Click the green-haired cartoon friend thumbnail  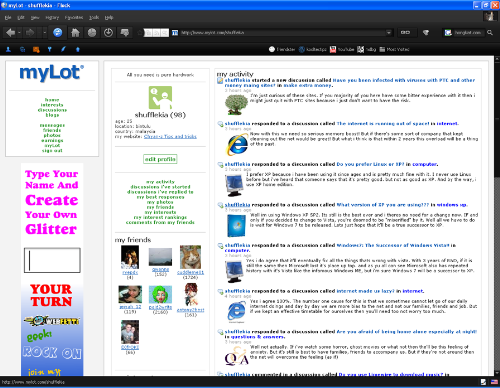point(160,295)
